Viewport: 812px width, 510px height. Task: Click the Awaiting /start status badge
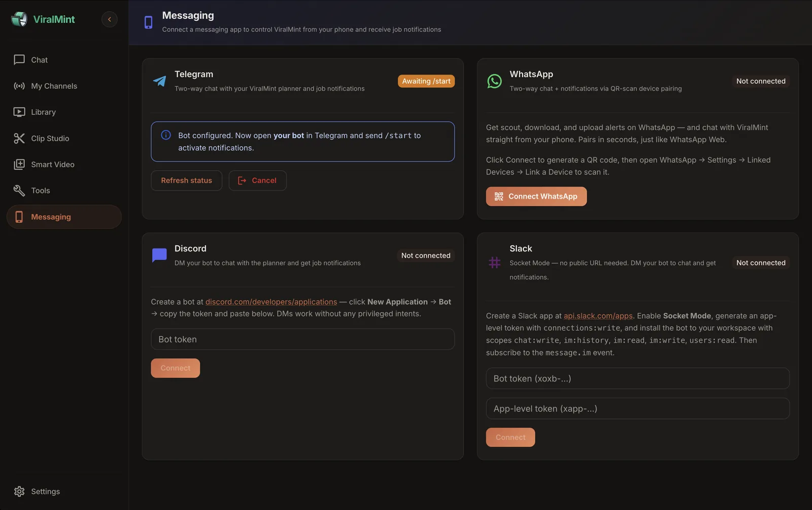pyautogui.click(x=426, y=81)
